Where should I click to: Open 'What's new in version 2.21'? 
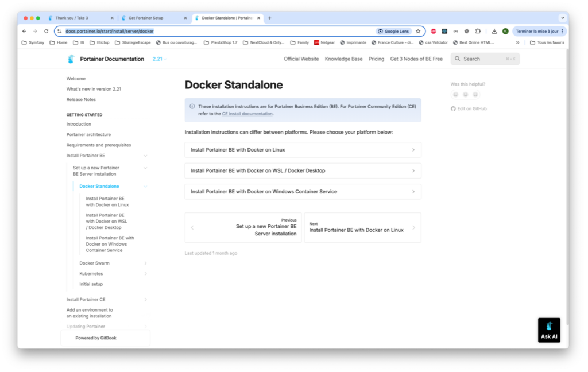[94, 89]
